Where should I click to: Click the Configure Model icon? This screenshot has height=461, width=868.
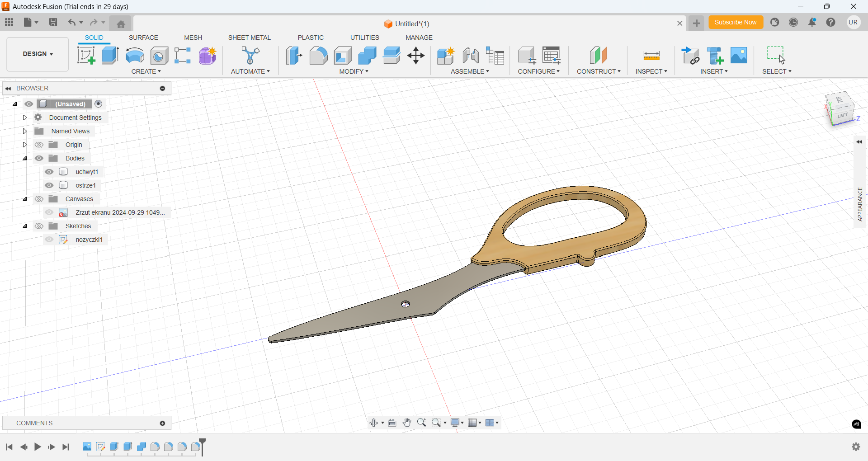[x=527, y=56]
